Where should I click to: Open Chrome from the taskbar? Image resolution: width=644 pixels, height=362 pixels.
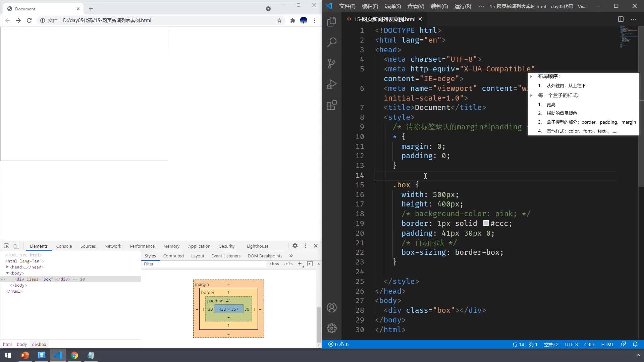(x=74, y=355)
